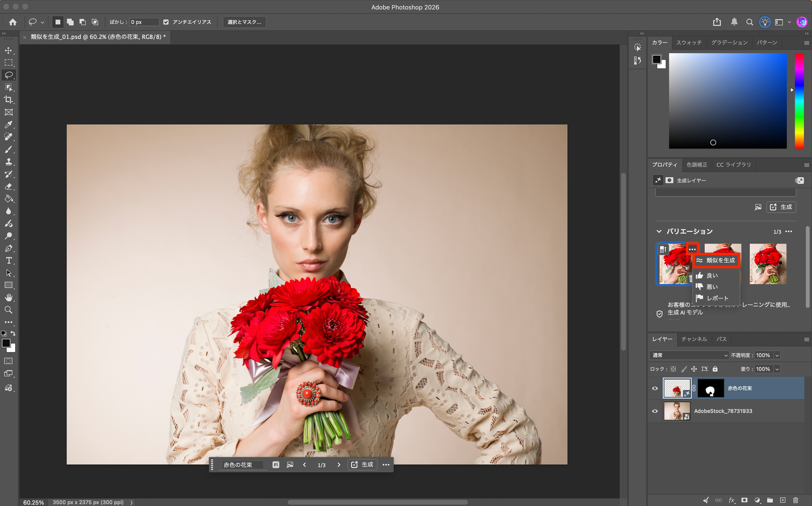
Task: Hide the AdobeStock_78731933 layer
Action: point(655,411)
